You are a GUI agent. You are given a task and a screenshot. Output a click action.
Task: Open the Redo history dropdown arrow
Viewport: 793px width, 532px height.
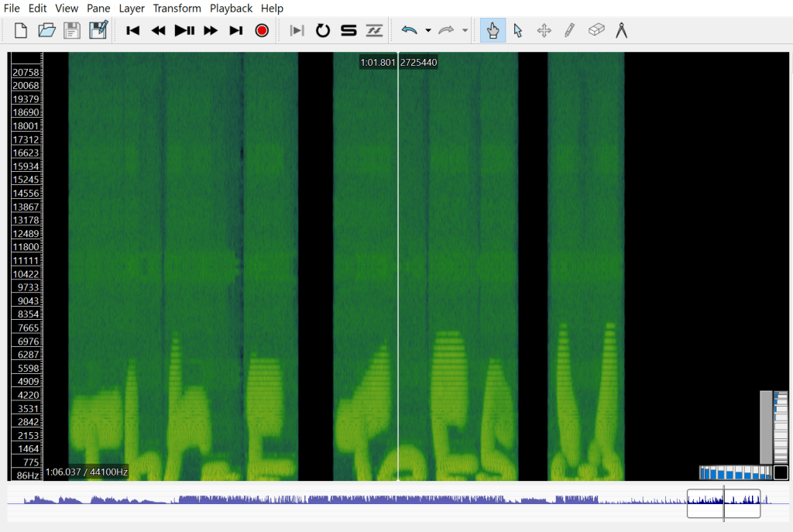coord(465,31)
